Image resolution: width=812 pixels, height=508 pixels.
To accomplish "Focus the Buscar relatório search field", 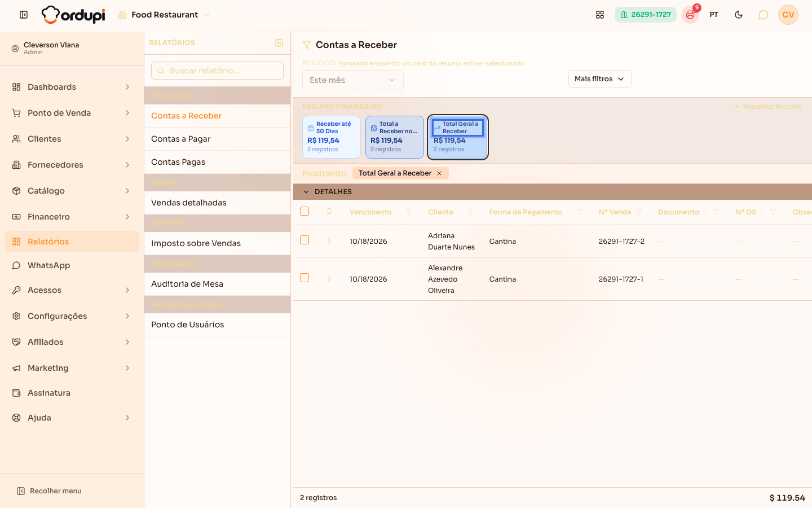I will tap(217, 71).
